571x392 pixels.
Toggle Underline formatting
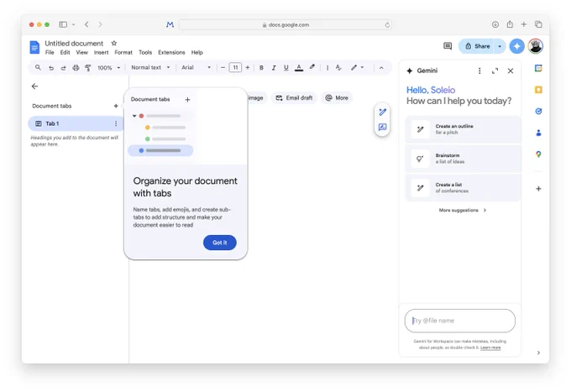click(285, 68)
